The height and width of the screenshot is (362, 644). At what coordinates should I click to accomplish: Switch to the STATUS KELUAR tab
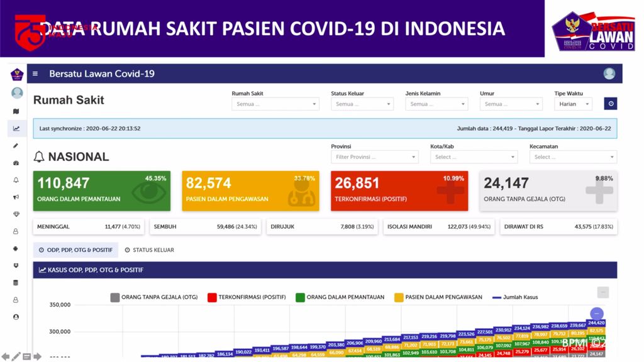click(150, 250)
